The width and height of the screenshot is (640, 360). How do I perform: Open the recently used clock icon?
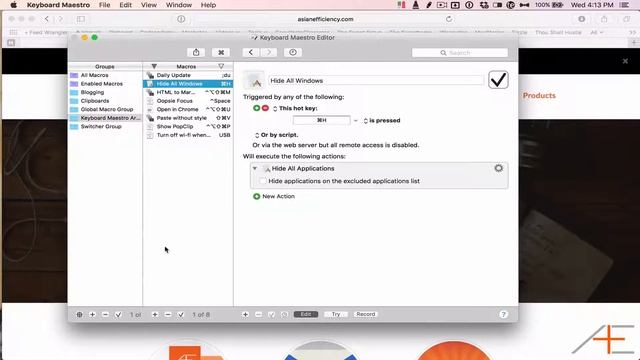(x=293, y=53)
